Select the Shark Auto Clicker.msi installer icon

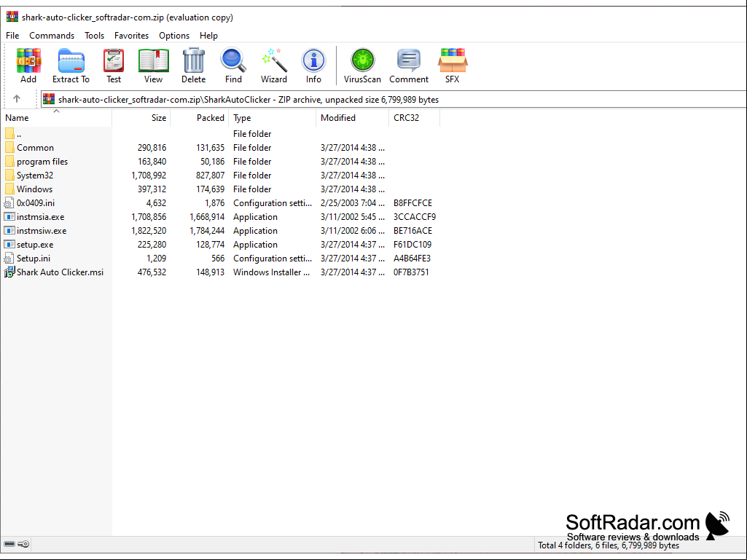pyautogui.click(x=9, y=272)
